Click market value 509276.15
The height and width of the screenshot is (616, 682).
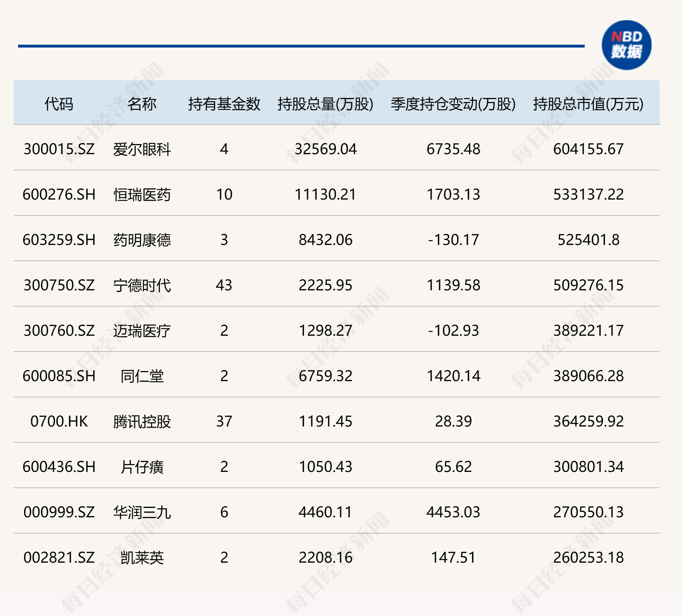588,285
